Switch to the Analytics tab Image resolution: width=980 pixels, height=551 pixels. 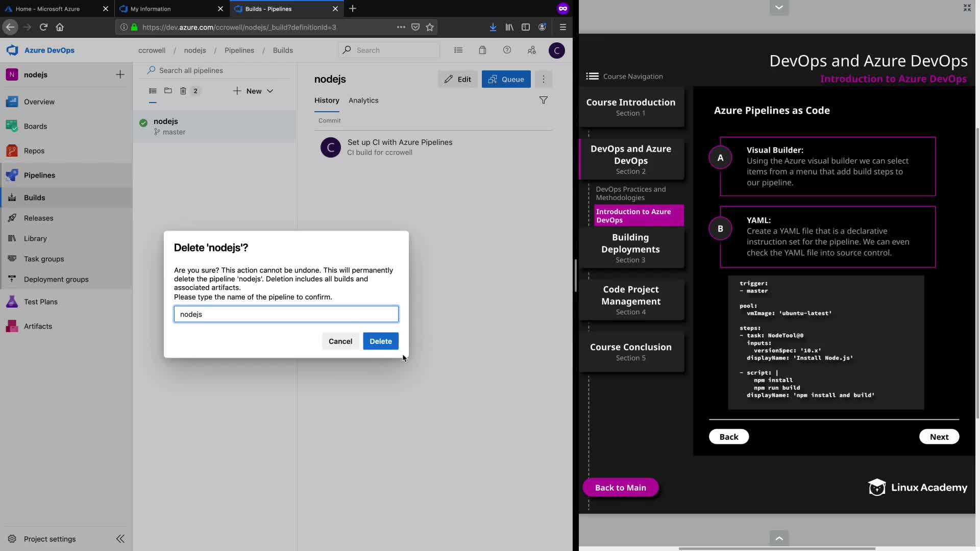[x=363, y=101]
